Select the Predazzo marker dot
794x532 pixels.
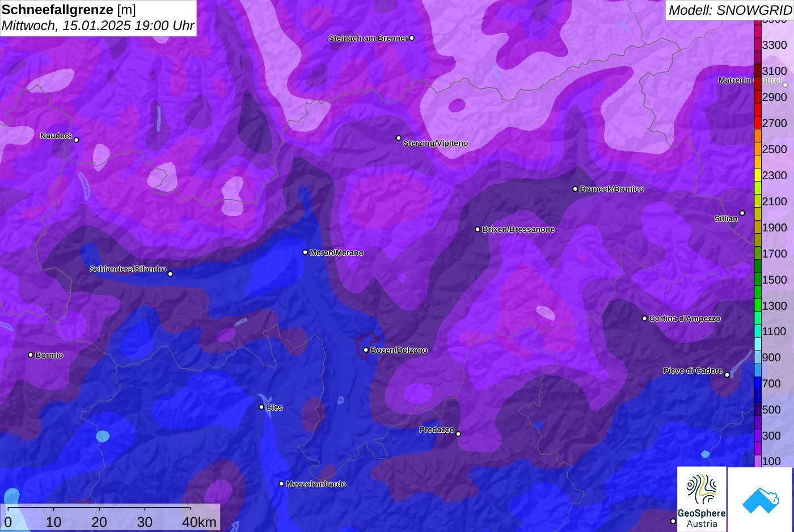click(458, 434)
